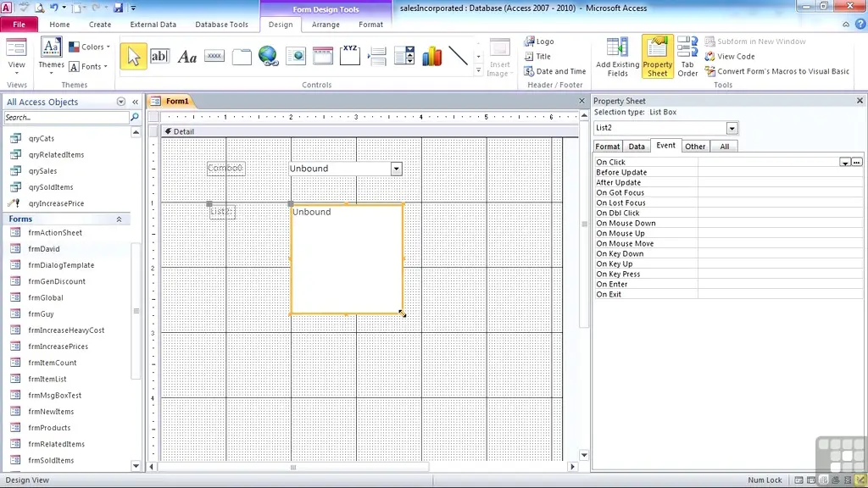Choose the Button control

(214, 57)
